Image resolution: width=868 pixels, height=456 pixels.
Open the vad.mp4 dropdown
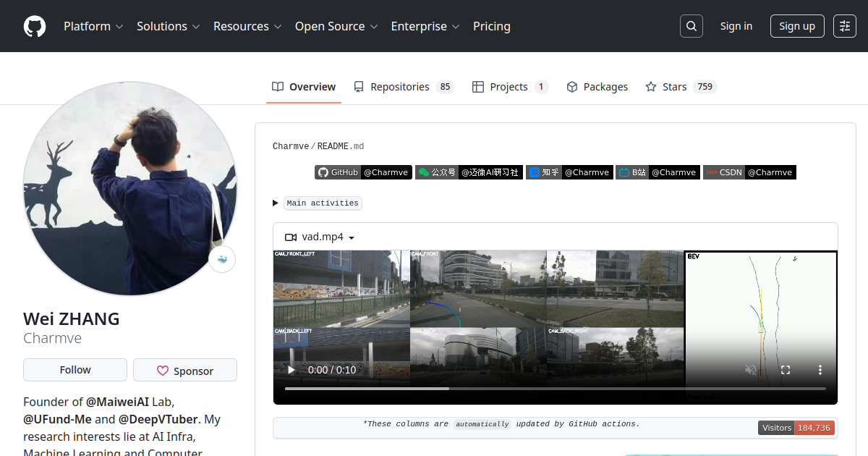[x=320, y=237]
